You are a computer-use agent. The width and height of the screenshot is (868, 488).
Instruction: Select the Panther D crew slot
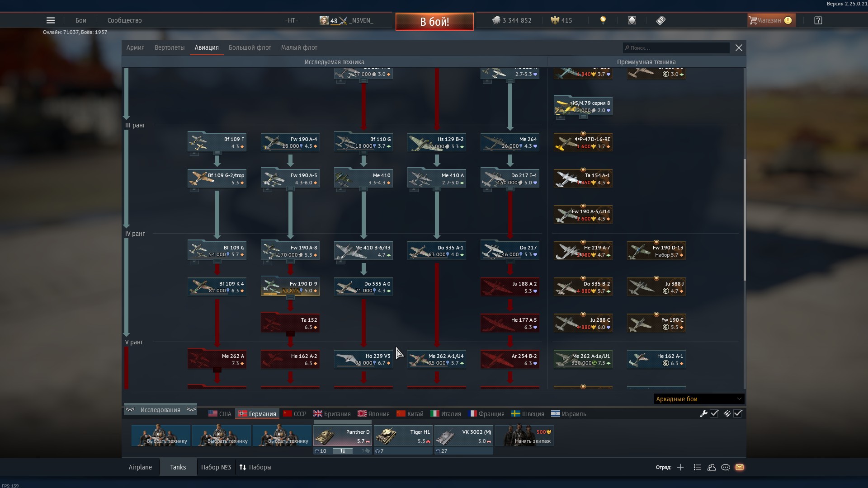342,436
